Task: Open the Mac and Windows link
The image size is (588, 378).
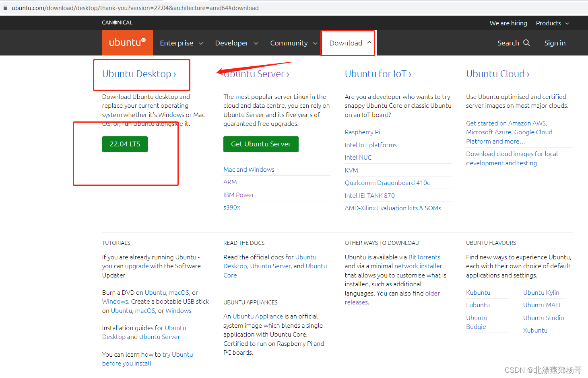Action: pyautogui.click(x=249, y=170)
